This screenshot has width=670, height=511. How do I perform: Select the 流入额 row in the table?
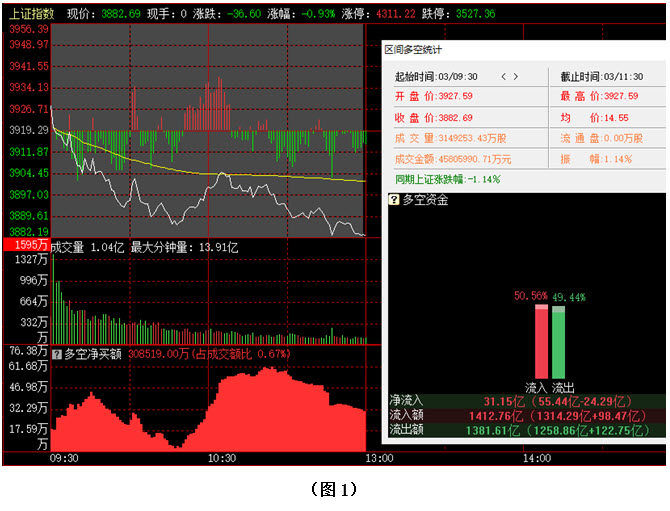525,415
